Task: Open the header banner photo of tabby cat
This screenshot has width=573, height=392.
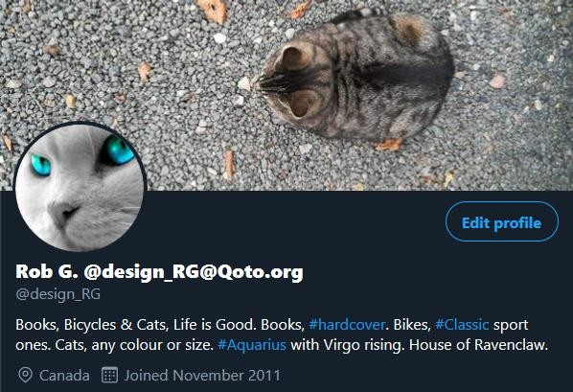Action: pyautogui.click(x=286, y=95)
